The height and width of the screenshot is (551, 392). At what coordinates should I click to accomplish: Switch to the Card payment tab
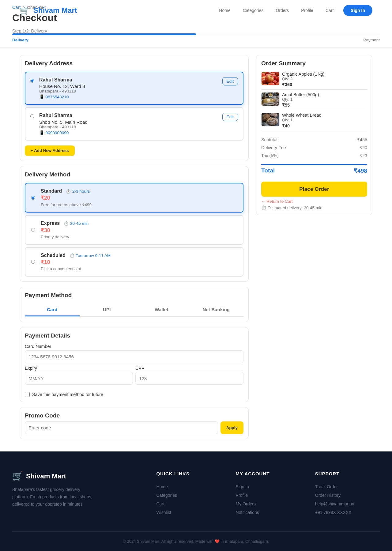[52, 310]
